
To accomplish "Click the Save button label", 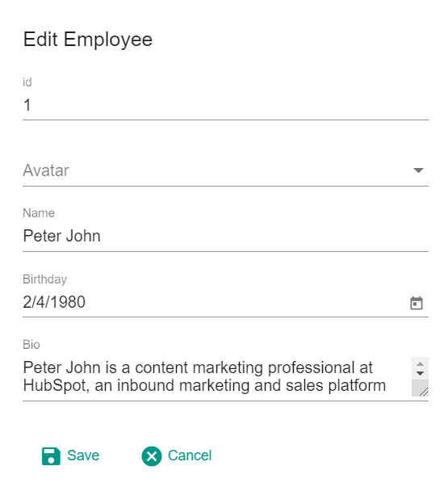I will point(83,456).
